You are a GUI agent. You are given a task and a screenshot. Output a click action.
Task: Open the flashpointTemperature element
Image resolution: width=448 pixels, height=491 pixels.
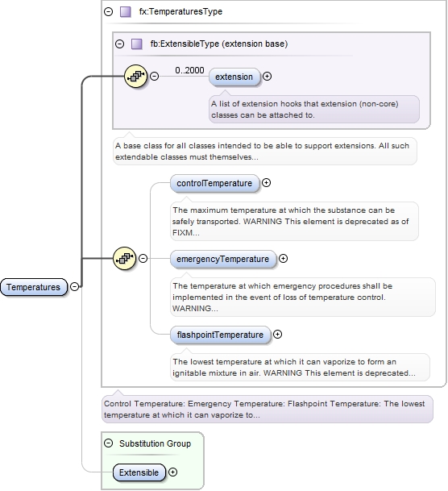220,335
